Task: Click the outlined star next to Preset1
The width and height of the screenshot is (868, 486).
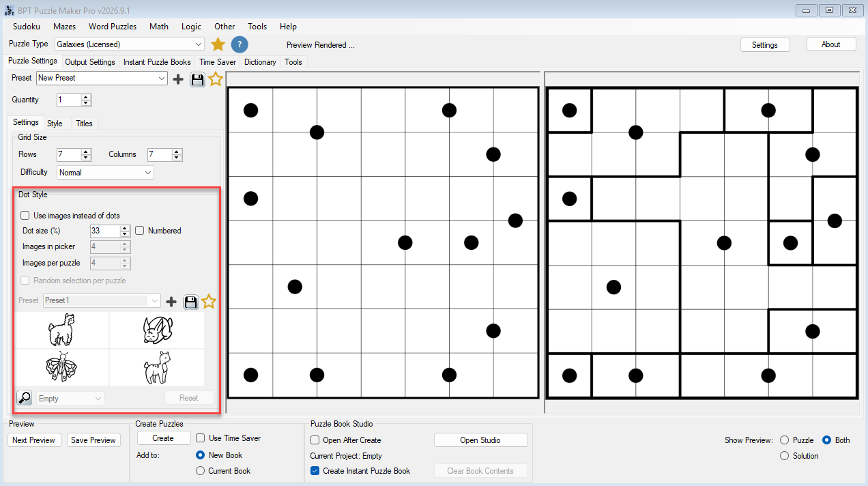Action: click(209, 301)
